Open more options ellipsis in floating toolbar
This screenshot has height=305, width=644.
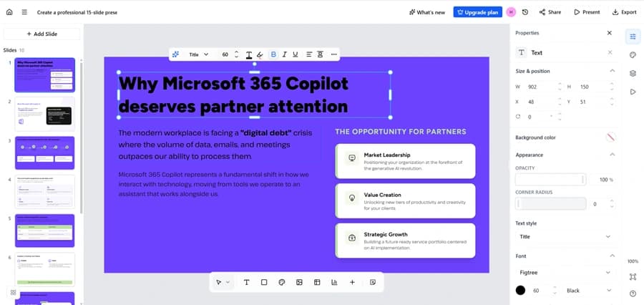click(x=333, y=54)
